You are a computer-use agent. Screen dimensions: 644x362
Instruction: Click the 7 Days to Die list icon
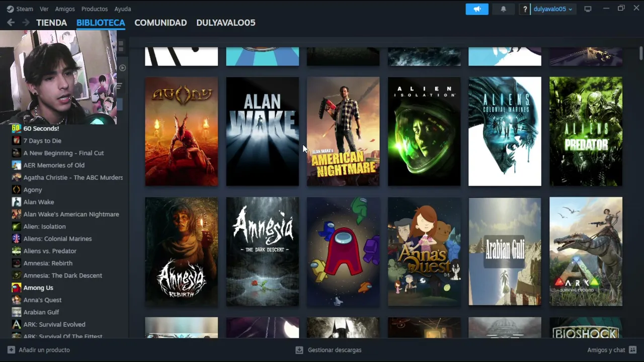click(17, 141)
